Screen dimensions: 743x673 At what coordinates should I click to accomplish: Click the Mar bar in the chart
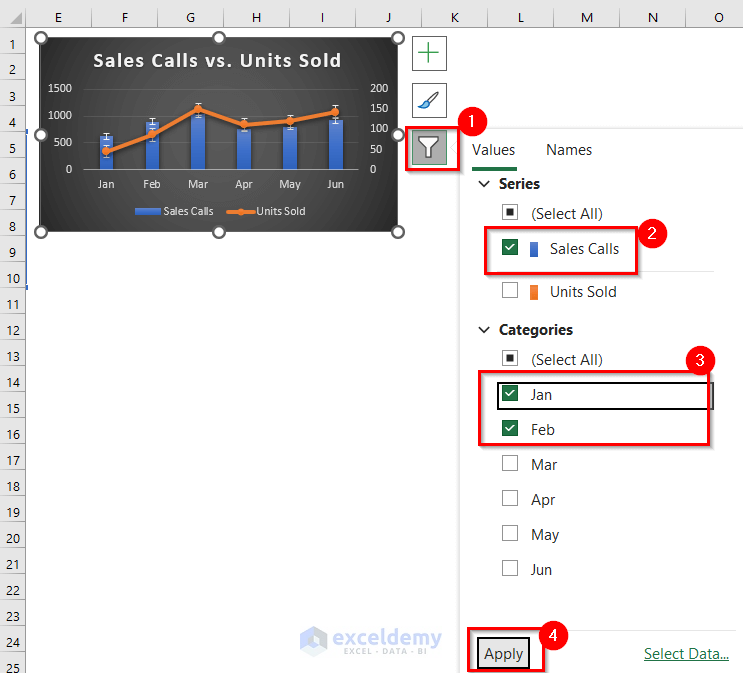pyautogui.click(x=198, y=142)
